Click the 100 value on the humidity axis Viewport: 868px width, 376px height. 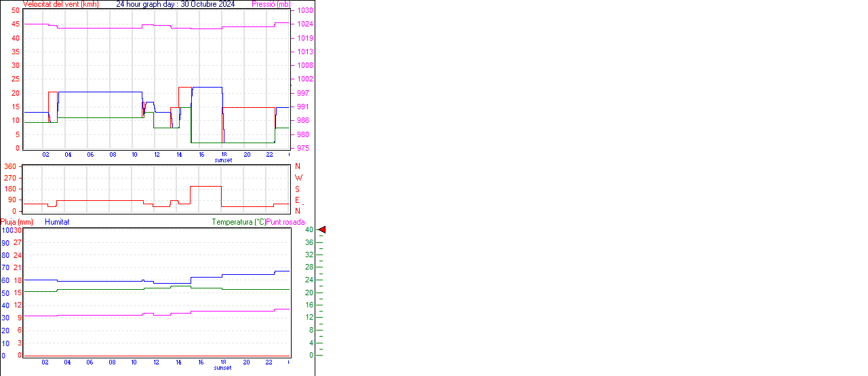click(x=7, y=230)
